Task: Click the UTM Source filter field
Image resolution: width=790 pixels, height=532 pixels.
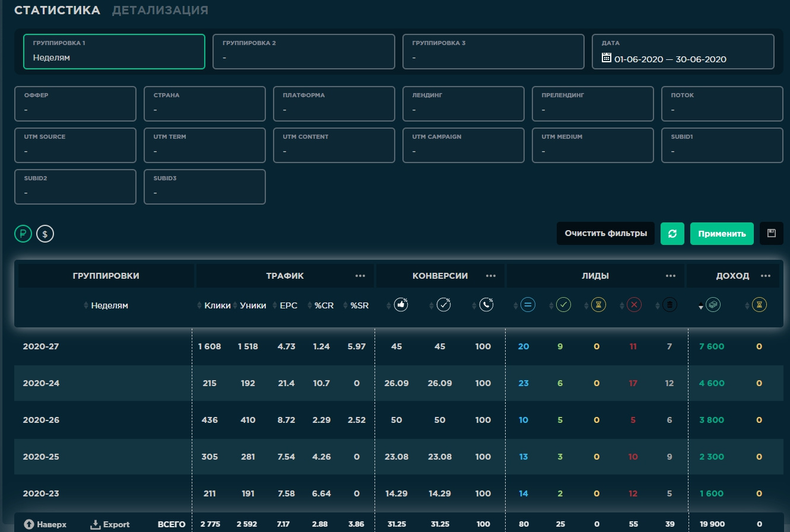Action: click(x=75, y=145)
